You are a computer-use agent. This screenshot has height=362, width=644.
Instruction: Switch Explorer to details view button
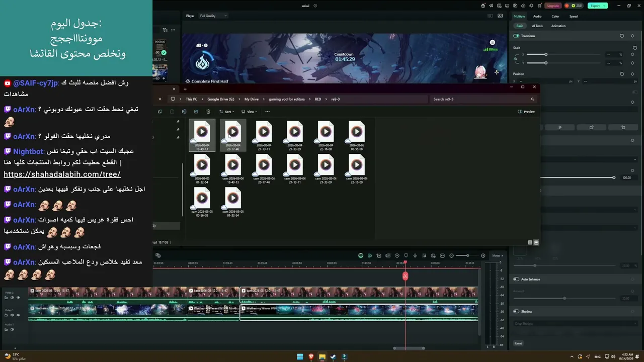point(530,242)
